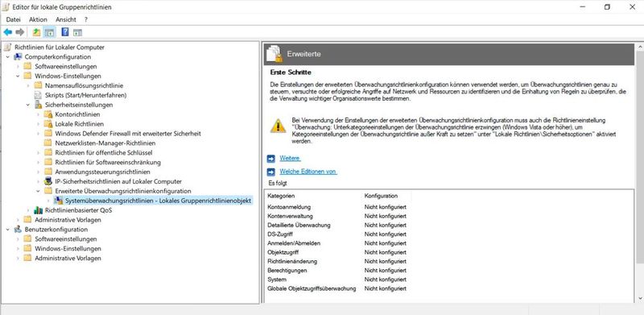Select Richtlinien für Softwareeinschränkung tree item
Image resolution: width=644 pixels, height=315 pixels.
[108, 163]
